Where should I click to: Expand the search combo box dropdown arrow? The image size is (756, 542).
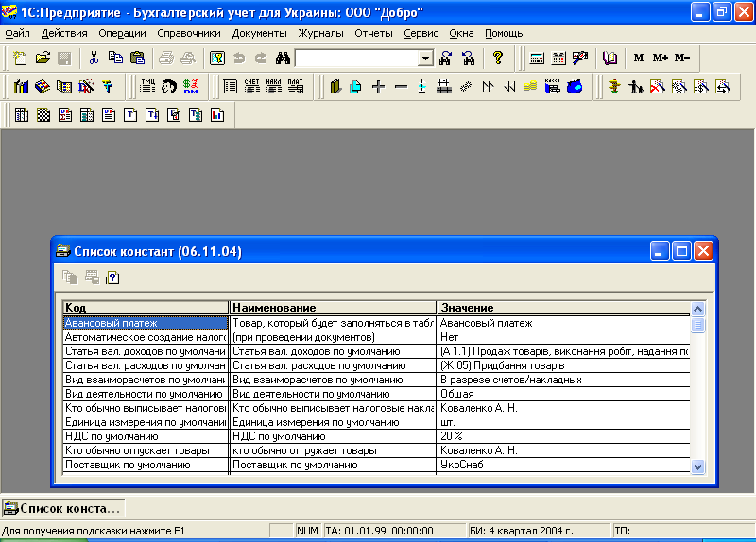[425, 59]
